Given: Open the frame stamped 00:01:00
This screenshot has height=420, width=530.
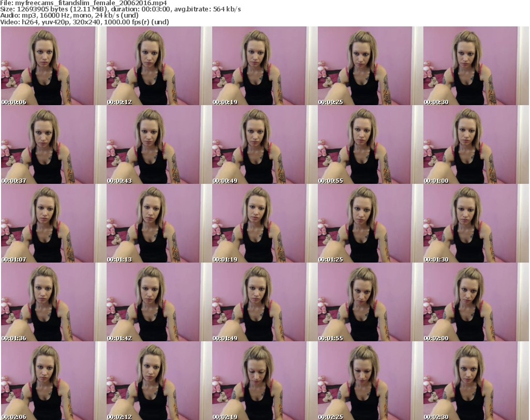Looking at the screenshot, I should [x=476, y=144].
